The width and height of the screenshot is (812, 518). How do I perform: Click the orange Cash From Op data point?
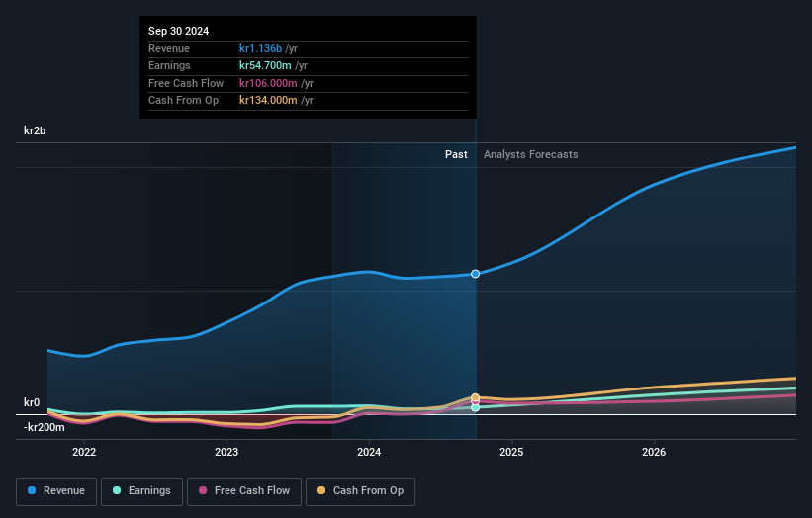(x=475, y=397)
